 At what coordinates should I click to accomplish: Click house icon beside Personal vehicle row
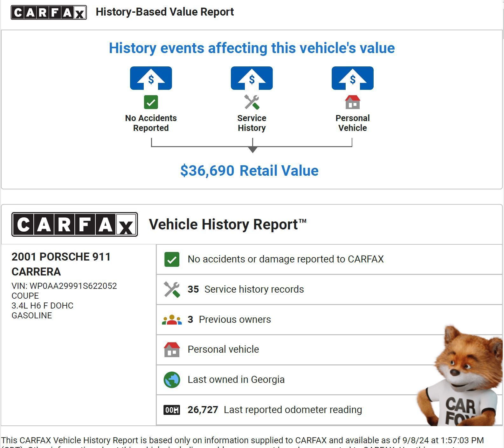(172, 350)
